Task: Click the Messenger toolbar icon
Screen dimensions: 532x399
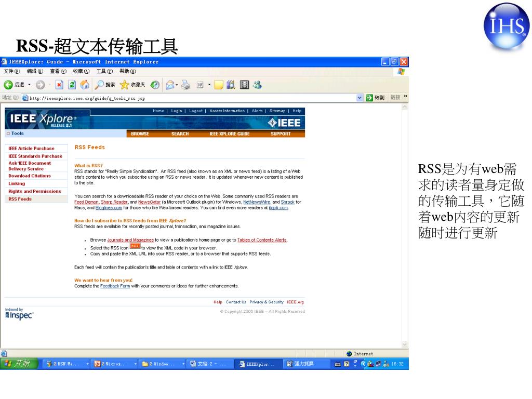Action: pos(257,85)
